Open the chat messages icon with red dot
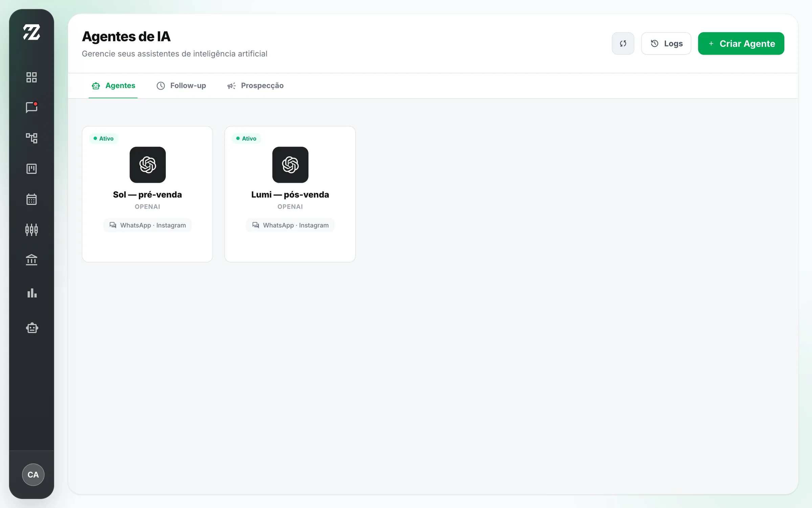The width and height of the screenshot is (812, 508). tap(31, 107)
